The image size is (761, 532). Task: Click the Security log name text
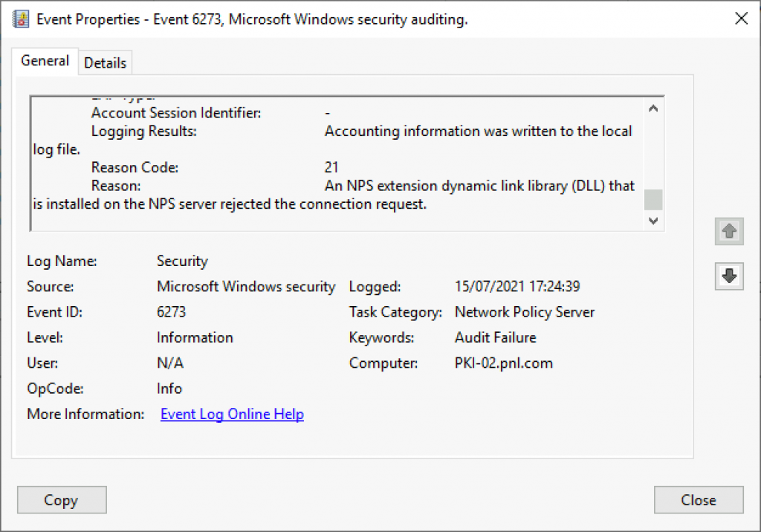tap(182, 261)
